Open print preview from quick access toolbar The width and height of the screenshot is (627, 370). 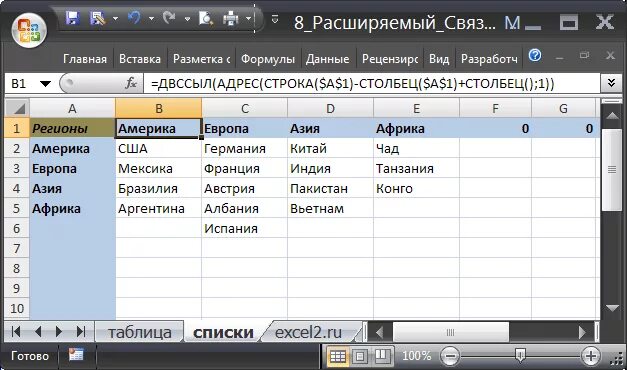[x=206, y=18]
